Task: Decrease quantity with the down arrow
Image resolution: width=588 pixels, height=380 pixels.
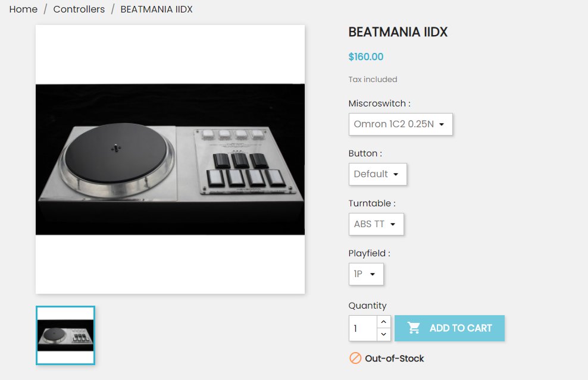Action: 384,334
